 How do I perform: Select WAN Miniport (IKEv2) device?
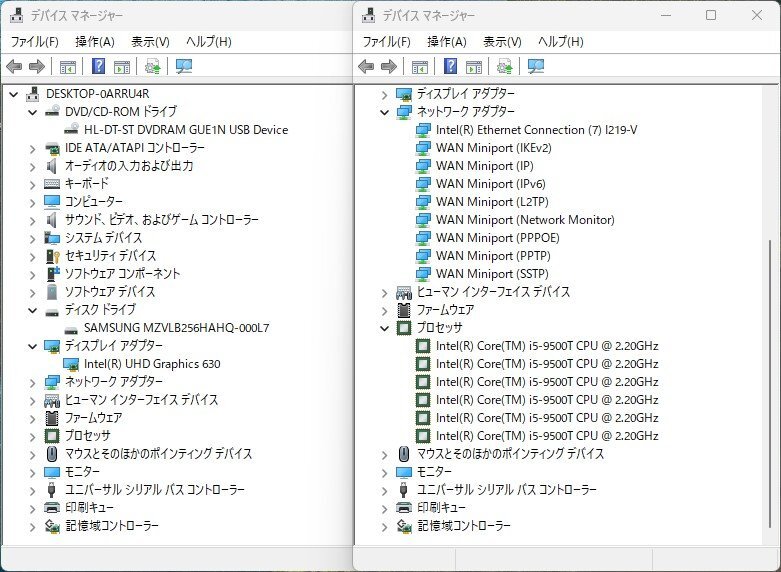pos(494,147)
